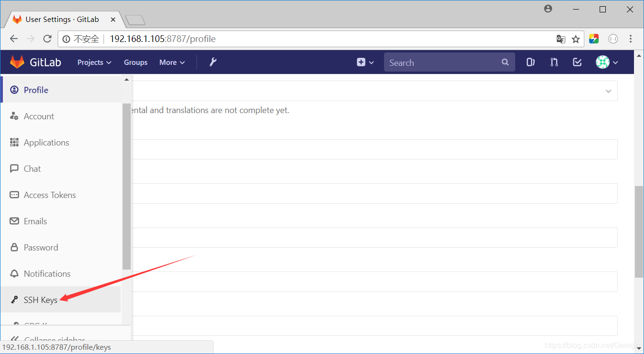Click the new item plus icon
The image size is (644, 354).
(x=361, y=62)
